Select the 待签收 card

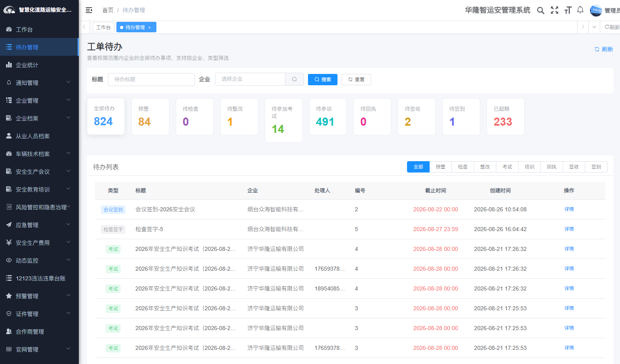417,117
